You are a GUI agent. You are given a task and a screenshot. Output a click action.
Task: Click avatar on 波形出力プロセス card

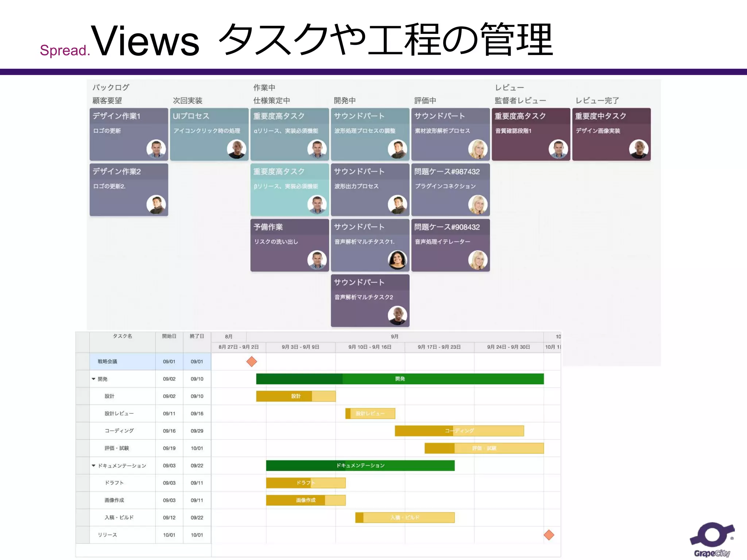(x=398, y=204)
